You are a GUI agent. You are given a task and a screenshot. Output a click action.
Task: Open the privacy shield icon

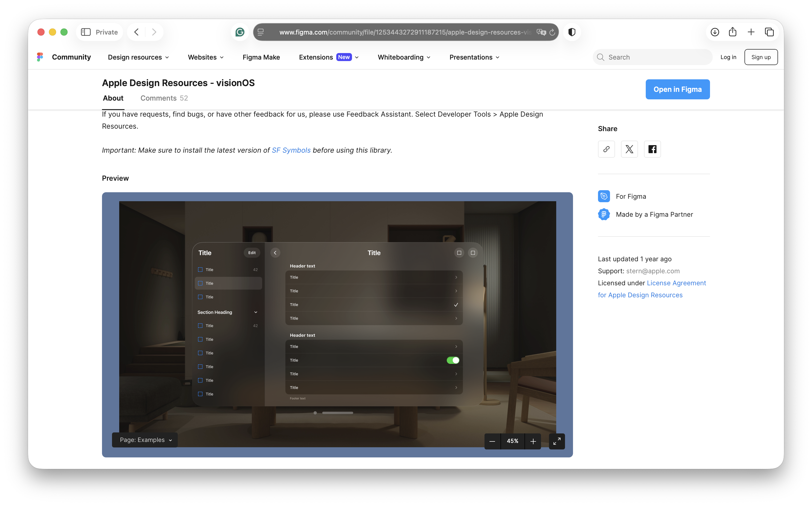(572, 32)
